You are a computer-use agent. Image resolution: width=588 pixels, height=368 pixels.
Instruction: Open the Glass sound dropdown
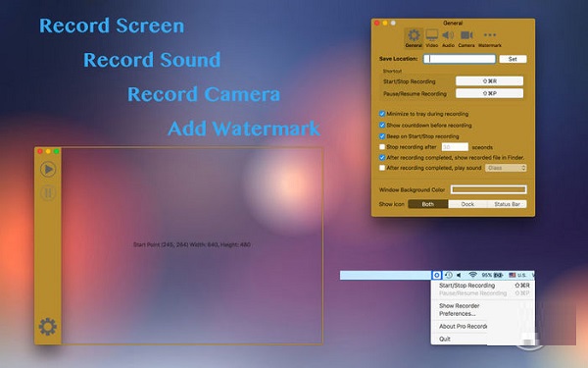(506, 168)
